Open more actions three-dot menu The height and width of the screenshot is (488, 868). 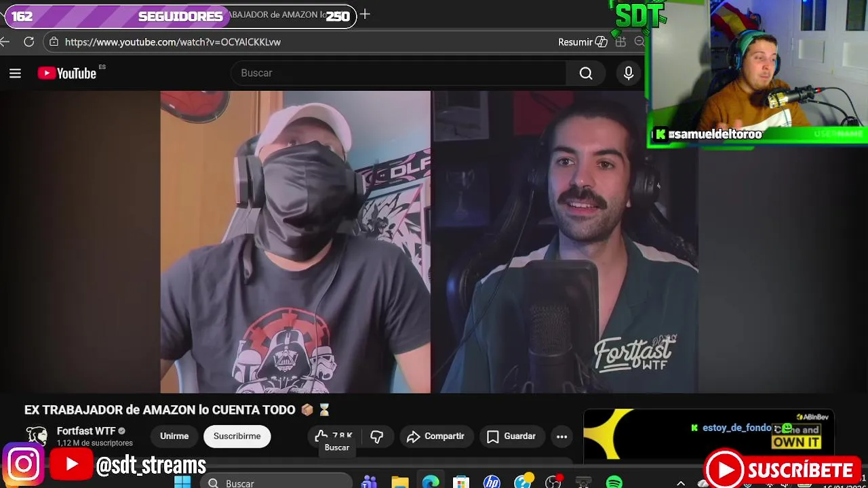click(561, 436)
